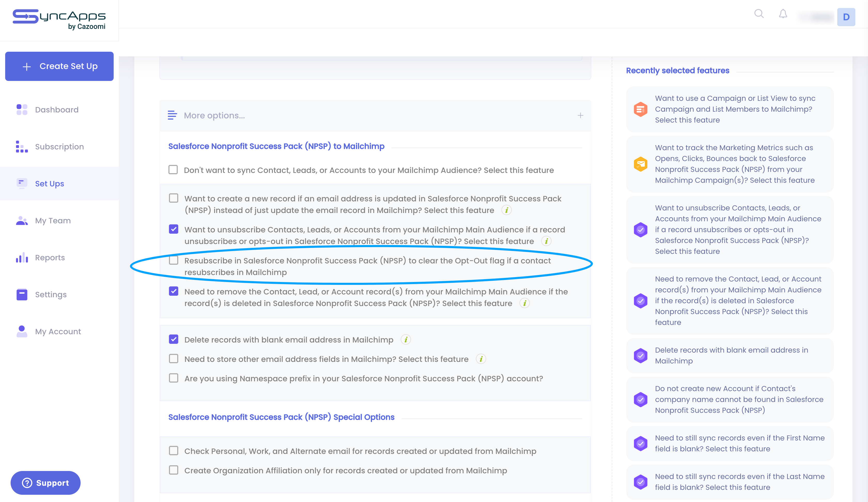Check store other email address fields checkbox
This screenshot has width=868, height=502.
click(x=174, y=359)
